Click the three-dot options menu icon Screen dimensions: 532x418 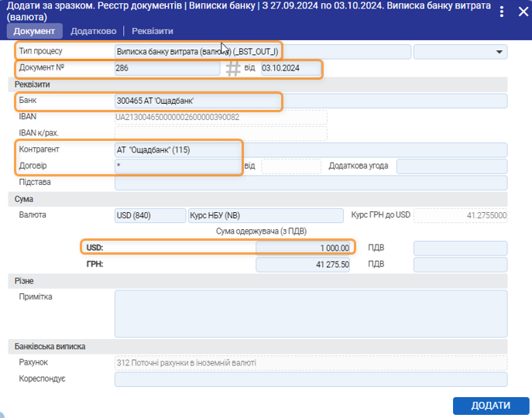pos(503,12)
